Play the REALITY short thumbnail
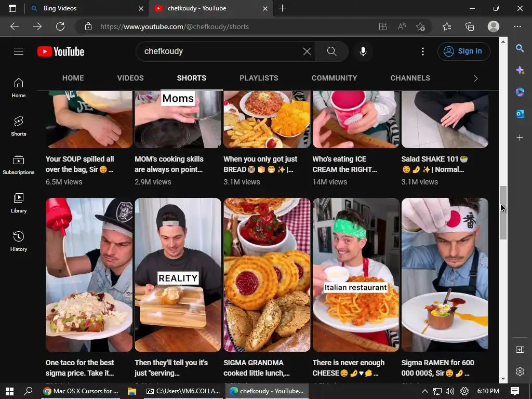 [x=178, y=275]
